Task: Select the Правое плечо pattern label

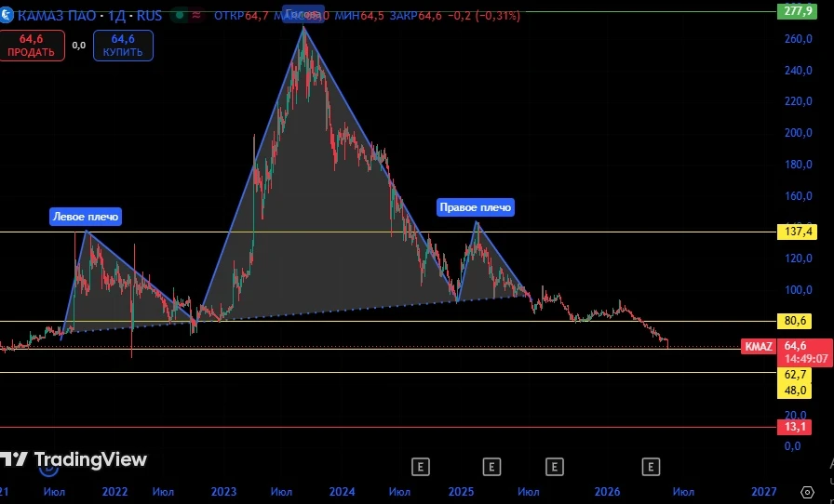Action: pos(476,207)
